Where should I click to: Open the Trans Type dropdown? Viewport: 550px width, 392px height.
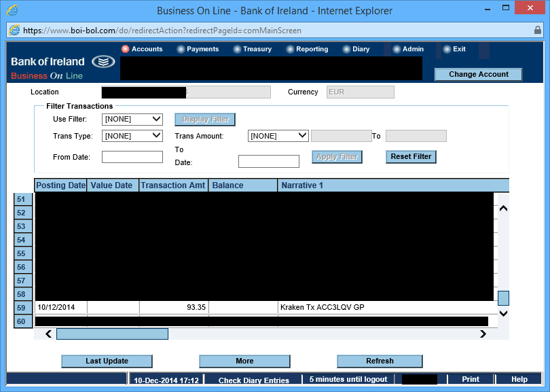(x=132, y=136)
